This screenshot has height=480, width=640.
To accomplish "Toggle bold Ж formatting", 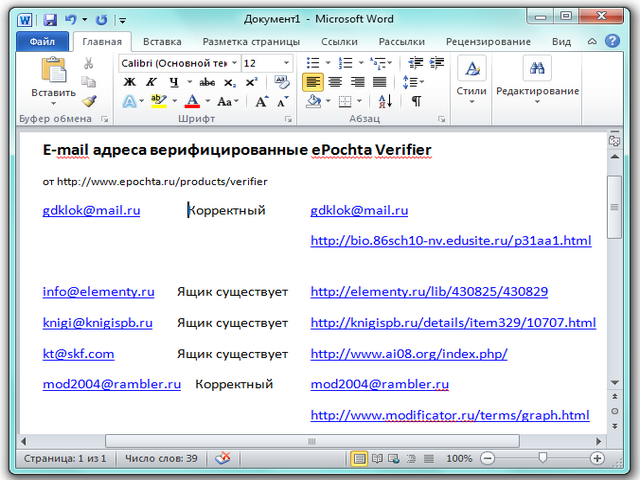I will click(130, 82).
